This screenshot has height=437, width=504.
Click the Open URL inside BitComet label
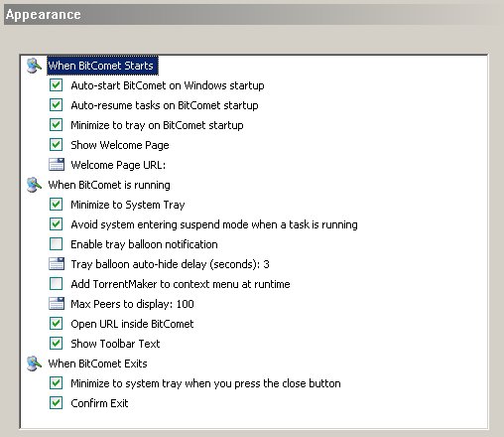132,324
